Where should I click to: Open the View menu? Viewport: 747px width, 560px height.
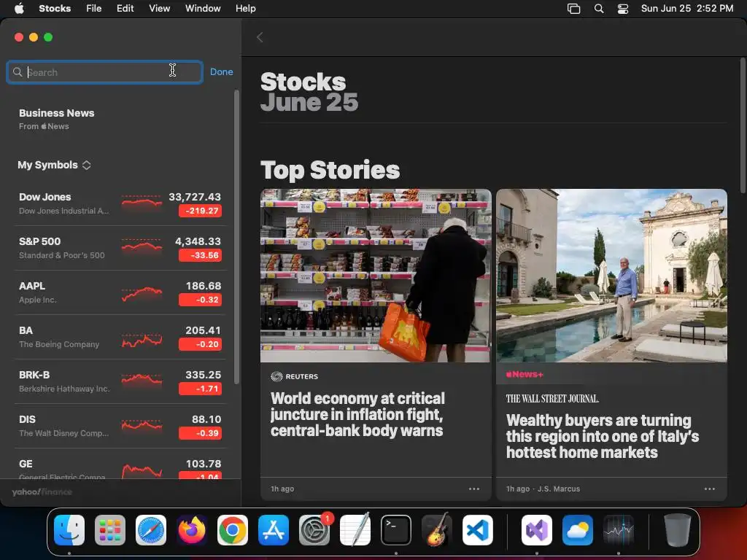tap(160, 8)
